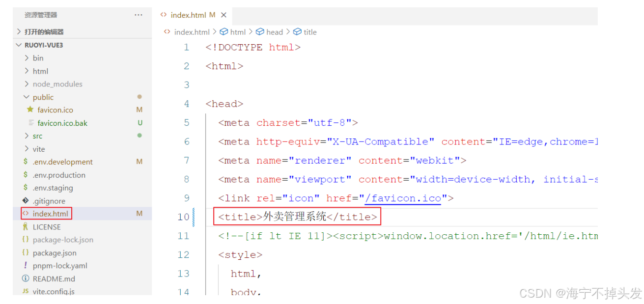This screenshot has height=304, width=644.
Task: Click line number 10 in the gutter
Action: (183, 217)
